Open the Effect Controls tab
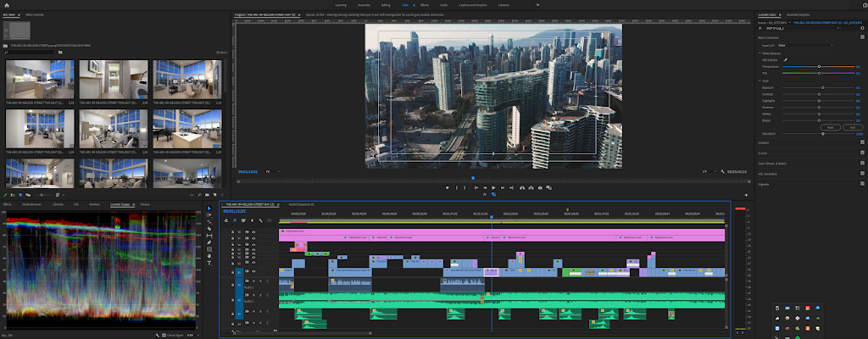868x339 pixels. pyautogui.click(x=35, y=14)
